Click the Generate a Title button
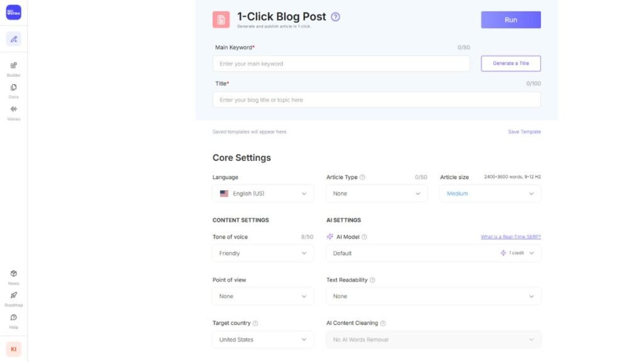Viewport: 644px width, 362px height. [511, 63]
